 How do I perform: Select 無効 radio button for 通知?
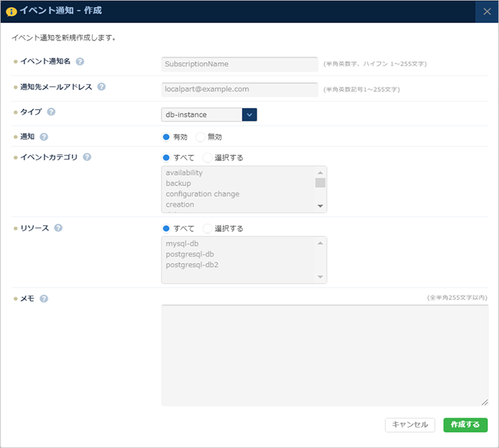(200, 137)
